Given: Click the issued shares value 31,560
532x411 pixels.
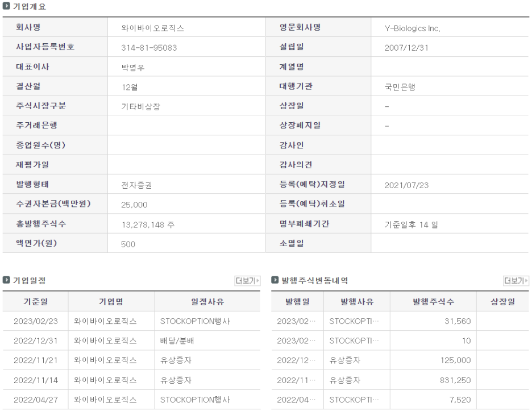Looking at the screenshot, I should tap(458, 321).
